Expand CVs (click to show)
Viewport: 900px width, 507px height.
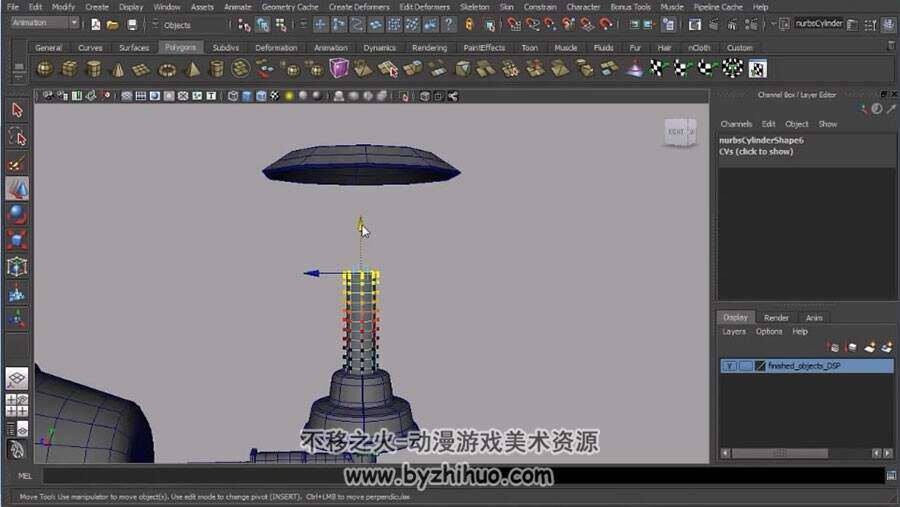[x=756, y=152]
